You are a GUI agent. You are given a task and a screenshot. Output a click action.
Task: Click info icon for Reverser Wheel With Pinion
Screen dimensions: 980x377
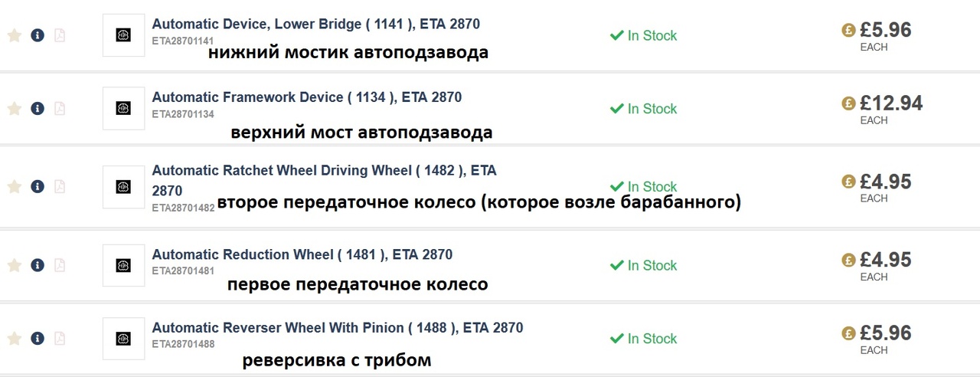pyautogui.click(x=38, y=339)
